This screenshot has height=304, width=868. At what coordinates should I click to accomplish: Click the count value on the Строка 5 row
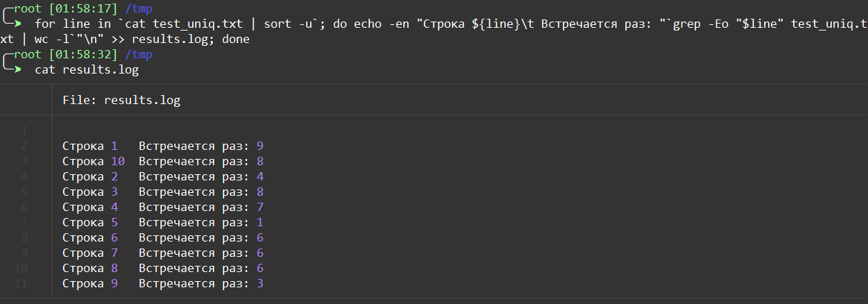(x=260, y=223)
